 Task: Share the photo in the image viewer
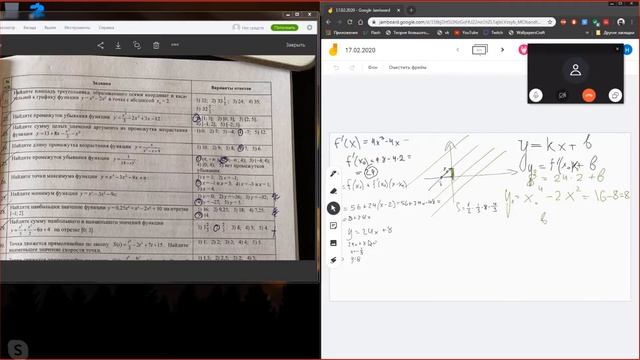[x=100, y=45]
